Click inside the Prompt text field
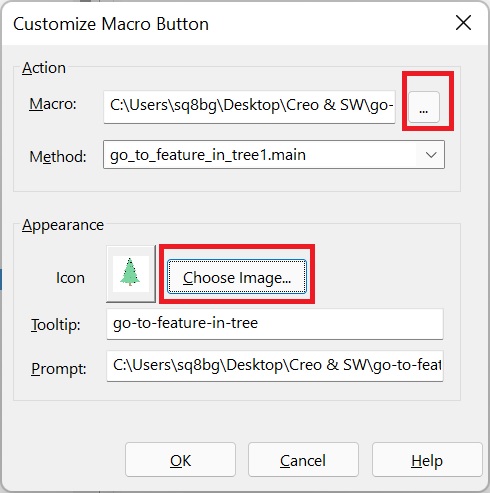490x493 pixels. pyautogui.click(x=275, y=366)
